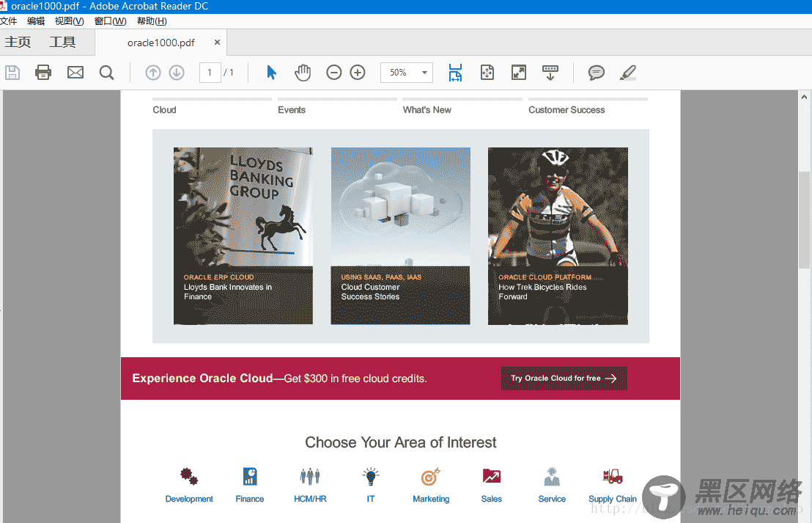Click the Events navigation heading
This screenshot has width=812, height=523.
[292, 110]
